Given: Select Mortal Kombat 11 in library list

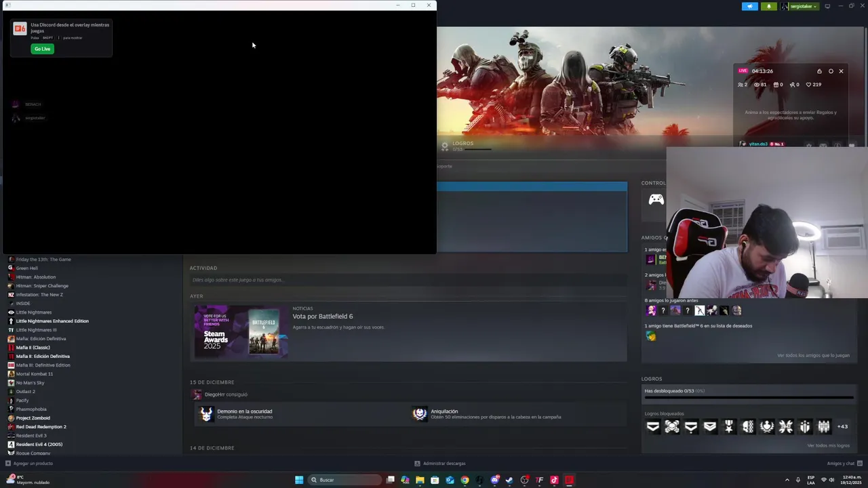Looking at the screenshot, I should click(x=35, y=374).
